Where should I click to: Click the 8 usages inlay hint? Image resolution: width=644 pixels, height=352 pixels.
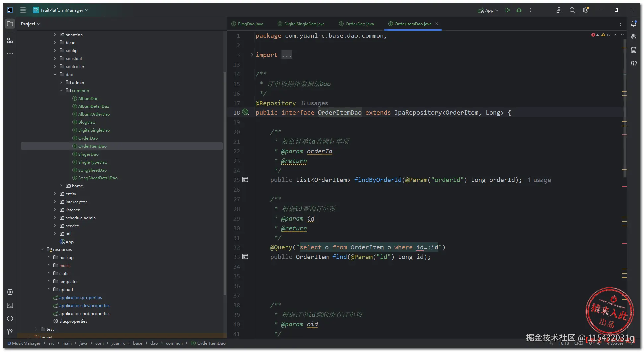(315, 103)
